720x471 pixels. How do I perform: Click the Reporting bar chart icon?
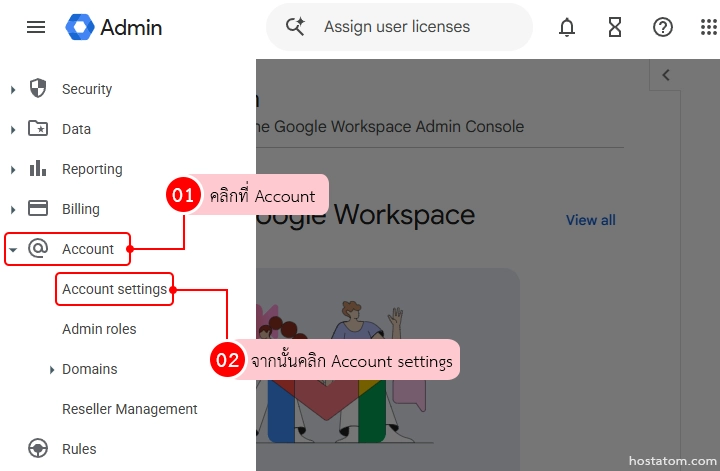(38, 168)
